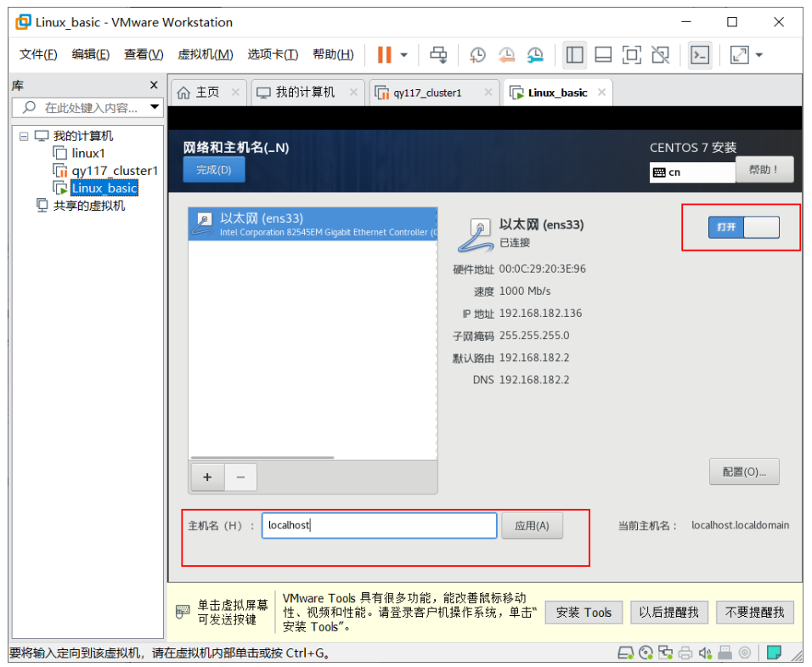The image size is (812, 667).
Task: Click the hardware address 00:0C:29:20:3E:96
Action: pos(542,268)
